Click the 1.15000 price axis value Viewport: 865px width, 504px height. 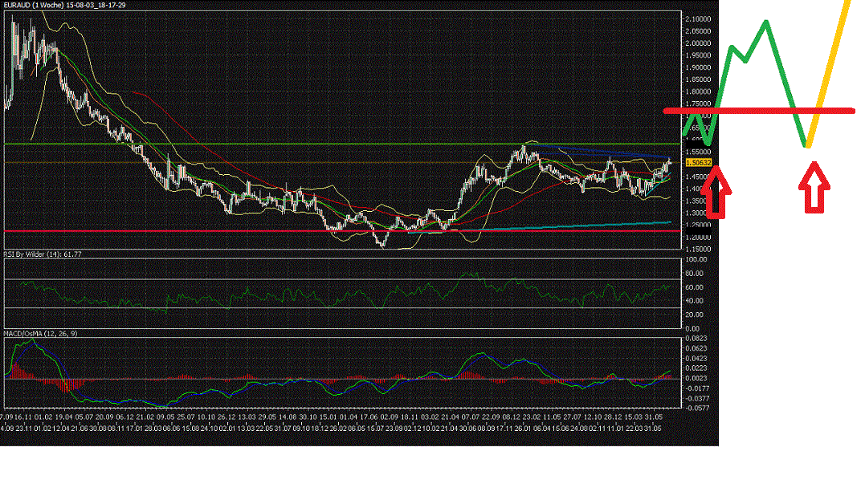(x=698, y=250)
